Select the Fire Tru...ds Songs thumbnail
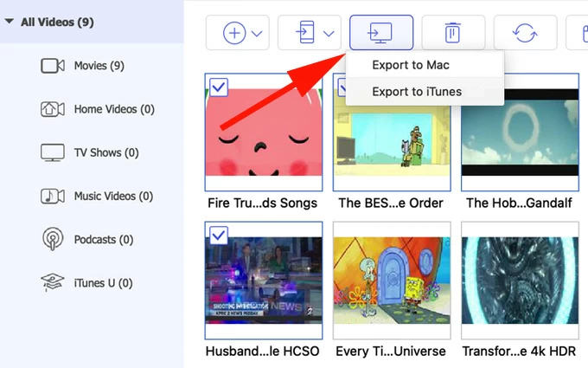The width and height of the screenshot is (588, 368). pos(264,132)
